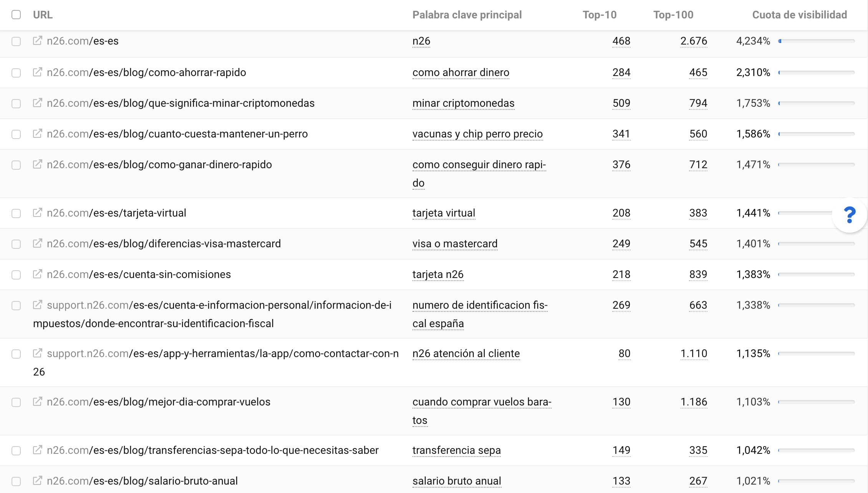Viewport: 868px width, 493px height.
Task: Click the blue question mark help button
Action: pyautogui.click(x=850, y=215)
